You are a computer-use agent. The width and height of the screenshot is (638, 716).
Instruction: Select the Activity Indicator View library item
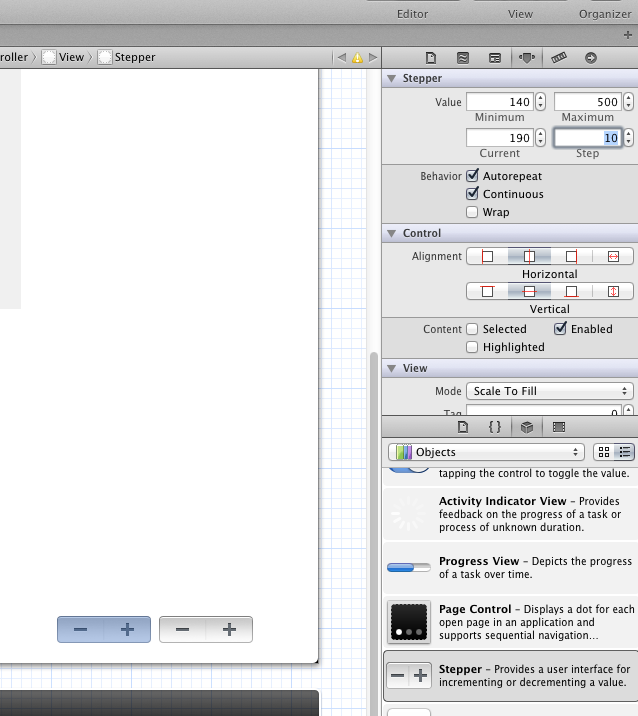(511, 514)
